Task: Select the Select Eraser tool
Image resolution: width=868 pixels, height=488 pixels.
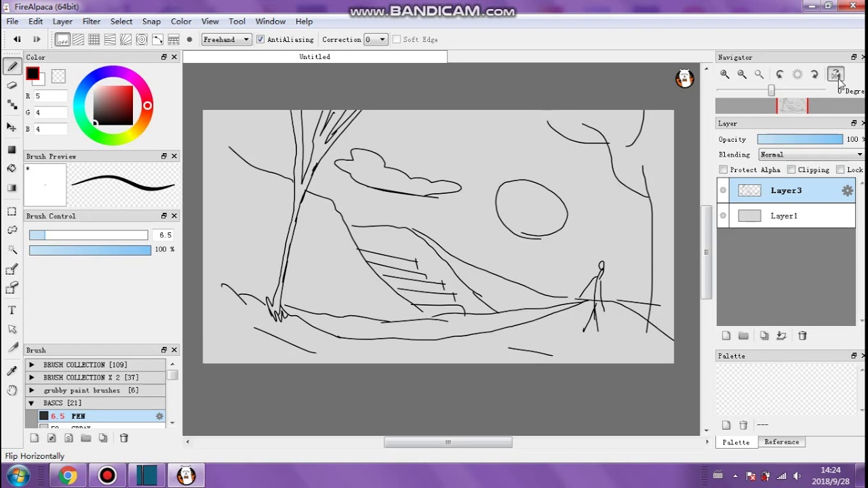Action: (12, 289)
